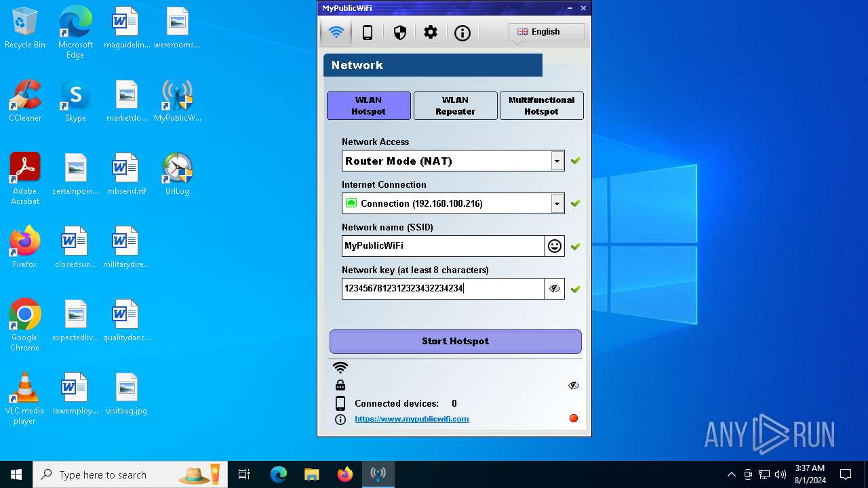Open the notification center icon
Viewport: 868px width, 488px height.
pos(846,474)
